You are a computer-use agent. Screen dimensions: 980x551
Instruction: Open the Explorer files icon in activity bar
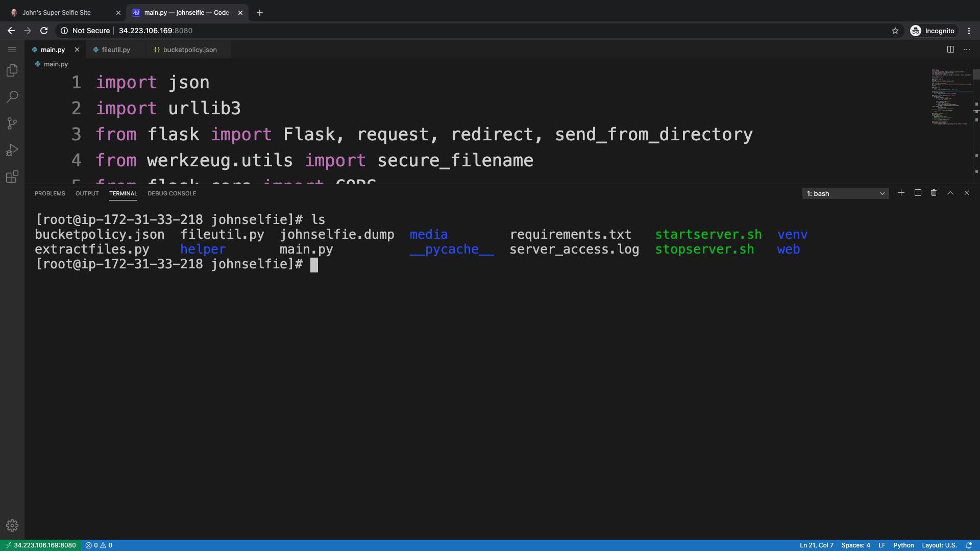(12, 70)
